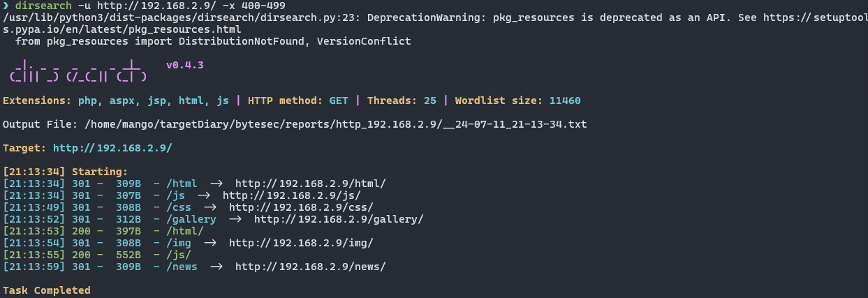
Task: Click the Threads: 25 value
Action: click(x=402, y=100)
